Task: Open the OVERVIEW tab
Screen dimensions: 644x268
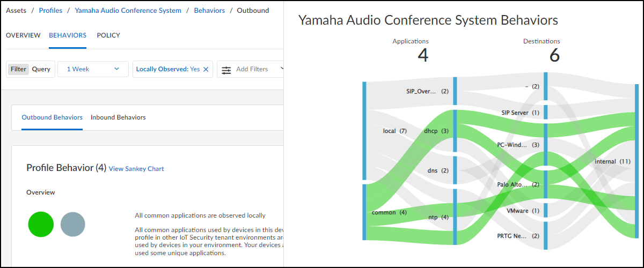Action: [x=23, y=35]
